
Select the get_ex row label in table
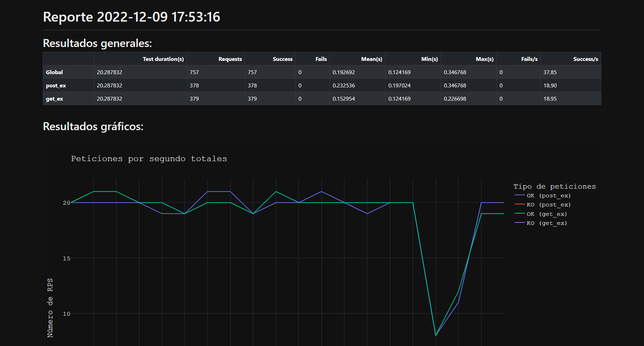click(54, 99)
